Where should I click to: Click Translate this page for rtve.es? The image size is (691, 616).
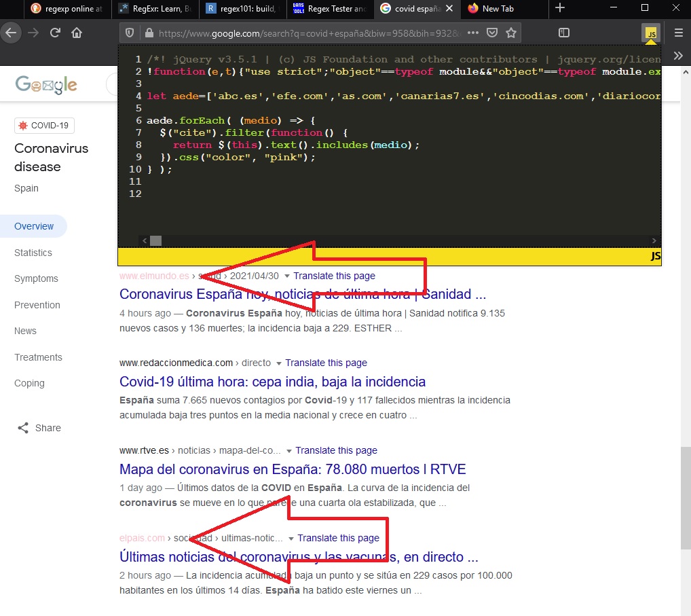click(336, 450)
